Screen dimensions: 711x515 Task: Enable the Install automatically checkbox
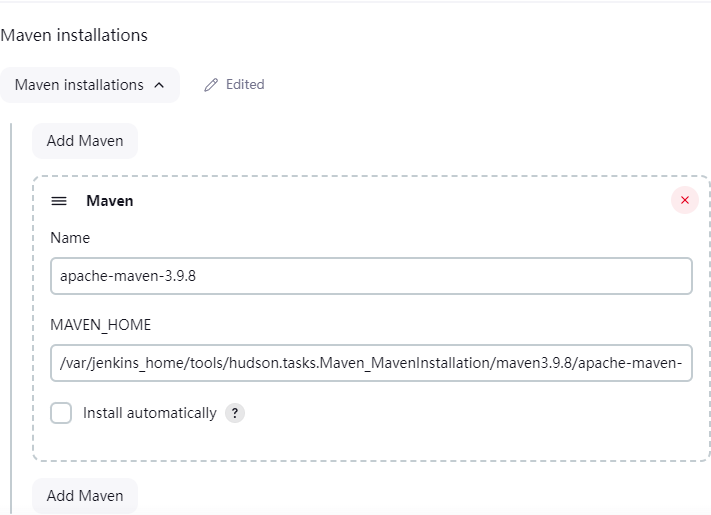pos(61,413)
